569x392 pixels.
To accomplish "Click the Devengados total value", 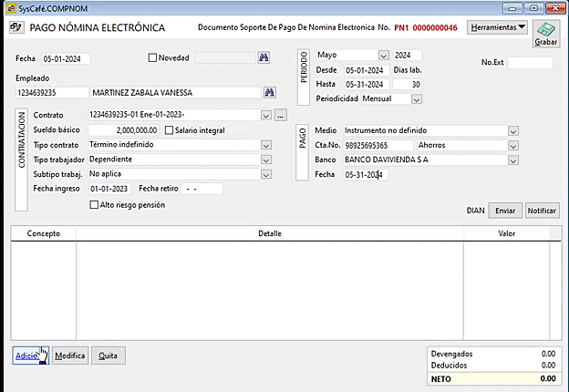I will tap(548, 354).
